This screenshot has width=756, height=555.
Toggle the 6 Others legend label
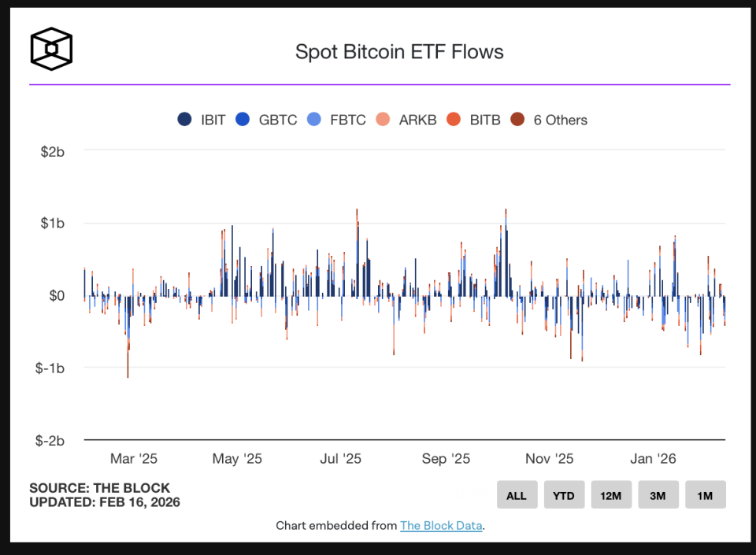click(x=560, y=120)
